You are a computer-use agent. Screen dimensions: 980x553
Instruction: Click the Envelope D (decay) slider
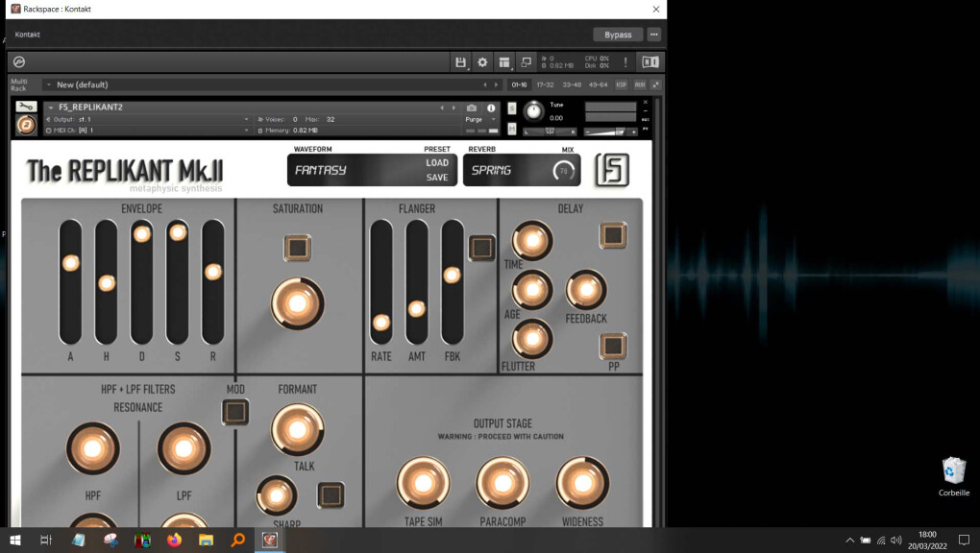click(142, 282)
